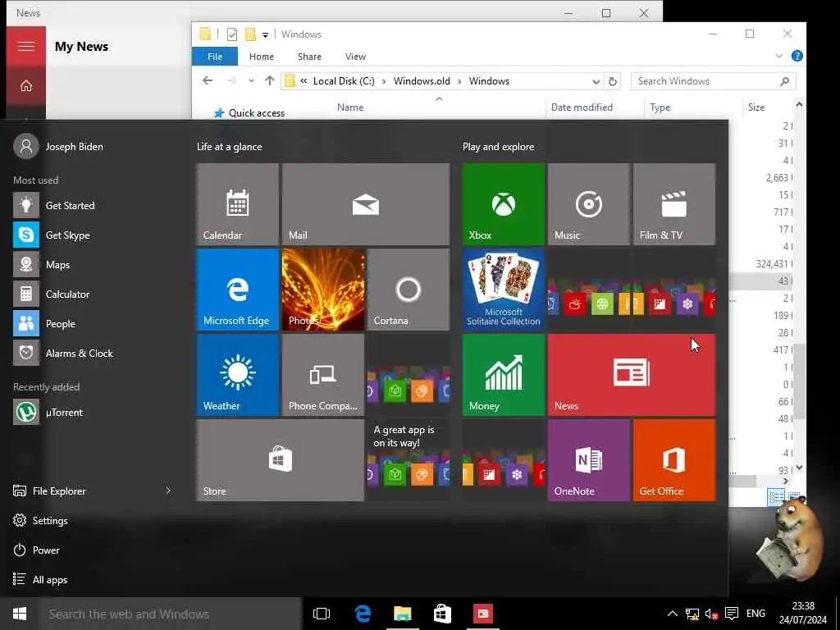Screen dimensions: 840x630
Task: Open the Calendar tile
Action: click(237, 204)
